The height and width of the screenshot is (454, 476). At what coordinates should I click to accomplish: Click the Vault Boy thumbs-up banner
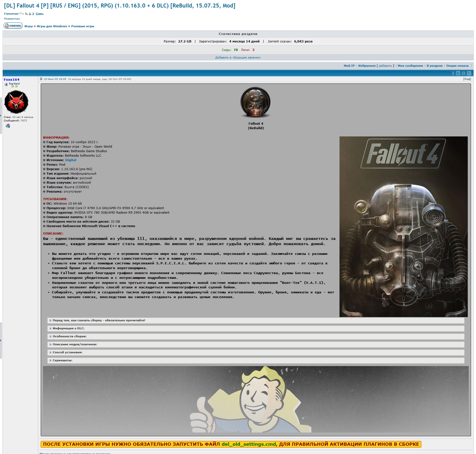256,399
